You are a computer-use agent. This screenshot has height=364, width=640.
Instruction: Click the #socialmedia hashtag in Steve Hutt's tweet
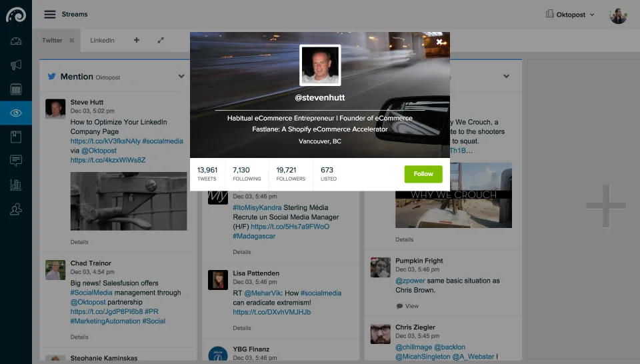[163, 141]
